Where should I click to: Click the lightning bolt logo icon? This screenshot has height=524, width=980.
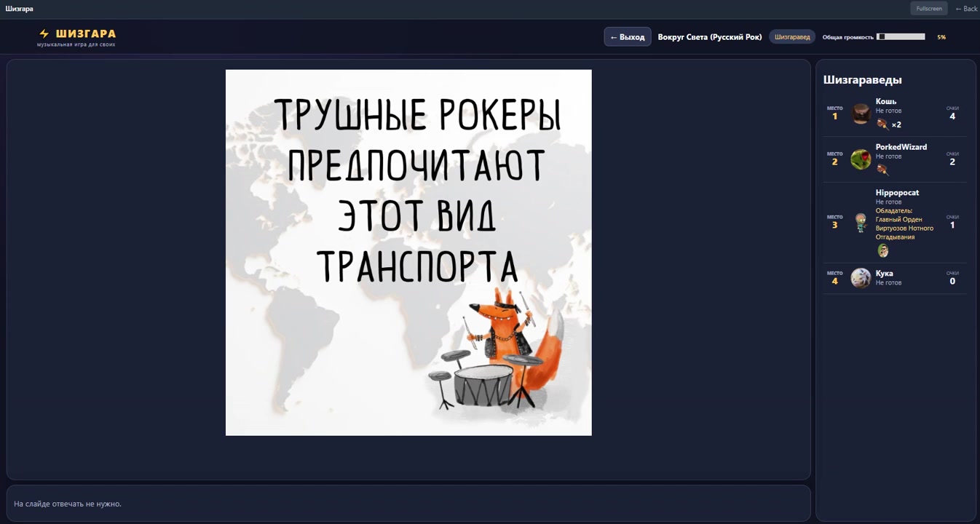[44, 33]
